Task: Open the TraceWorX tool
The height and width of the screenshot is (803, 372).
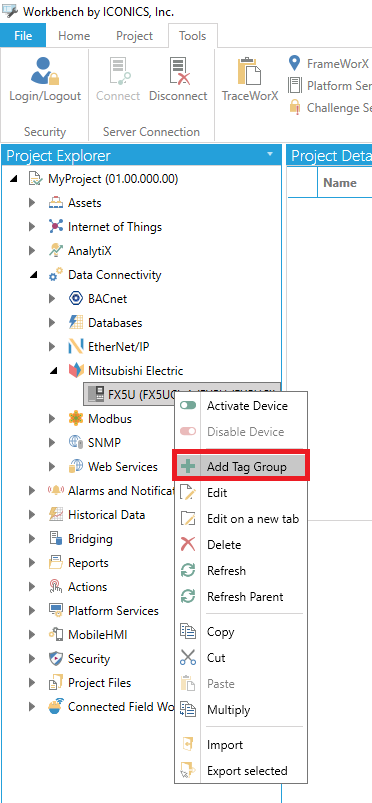Action: pyautogui.click(x=250, y=79)
